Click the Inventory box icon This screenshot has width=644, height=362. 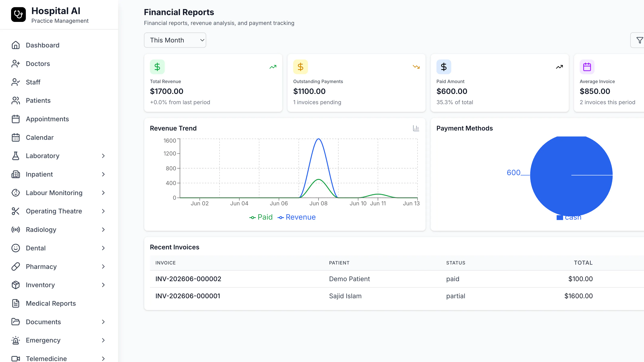tap(15, 285)
